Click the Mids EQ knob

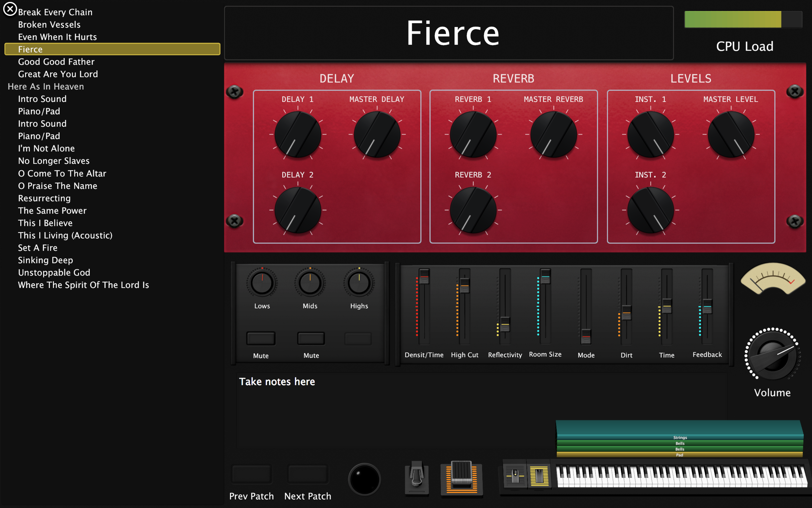click(x=310, y=282)
